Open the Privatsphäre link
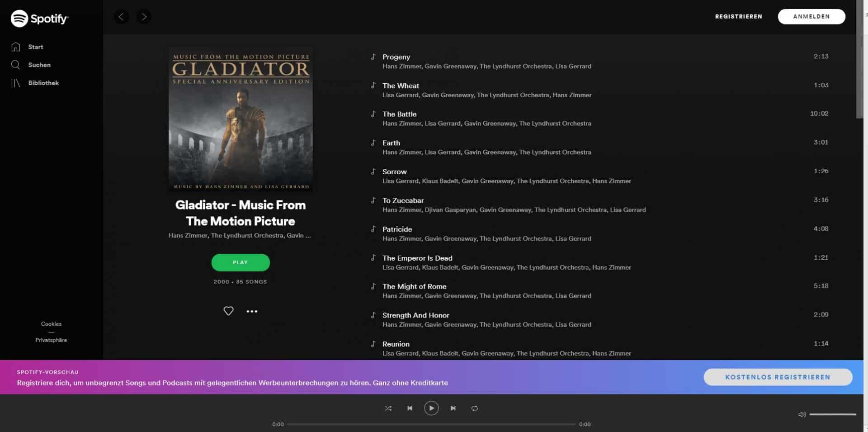Viewport: 868px width, 432px height. tap(51, 340)
